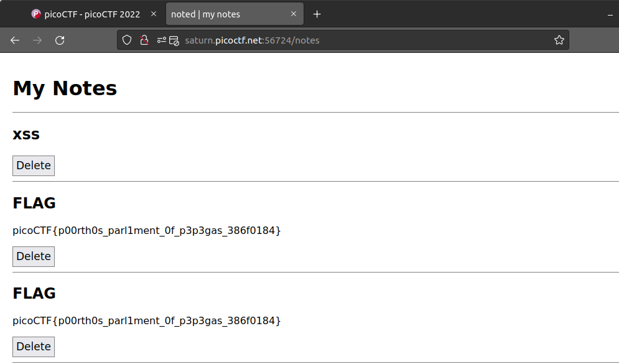
Task: Open a new tab with plus button
Action: point(317,14)
